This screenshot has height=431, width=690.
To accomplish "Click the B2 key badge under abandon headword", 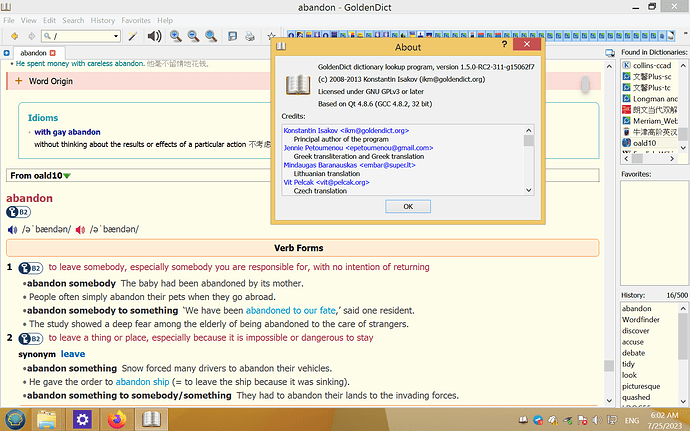I will pos(18,212).
